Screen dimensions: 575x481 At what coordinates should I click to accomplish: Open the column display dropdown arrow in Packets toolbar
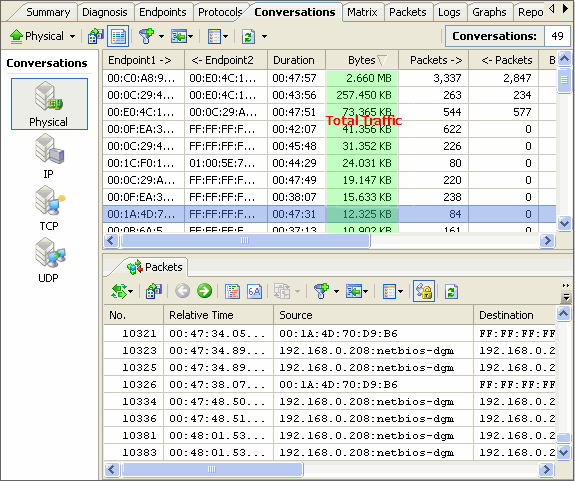[400, 292]
